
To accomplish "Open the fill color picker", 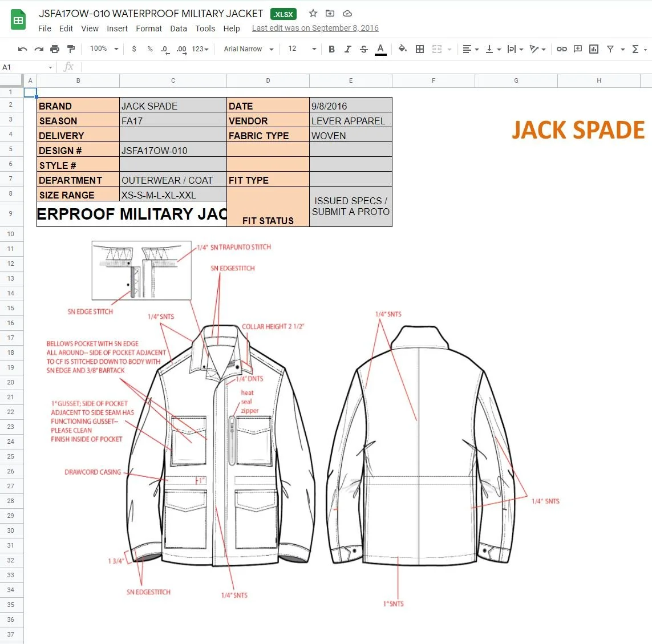I will click(x=402, y=48).
